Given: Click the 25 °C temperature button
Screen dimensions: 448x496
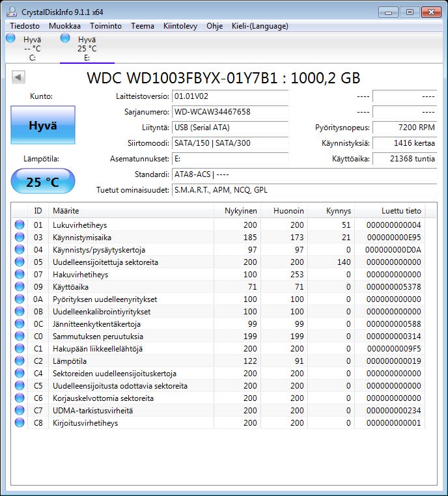Looking at the screenshot, I should tap(43, 181).
